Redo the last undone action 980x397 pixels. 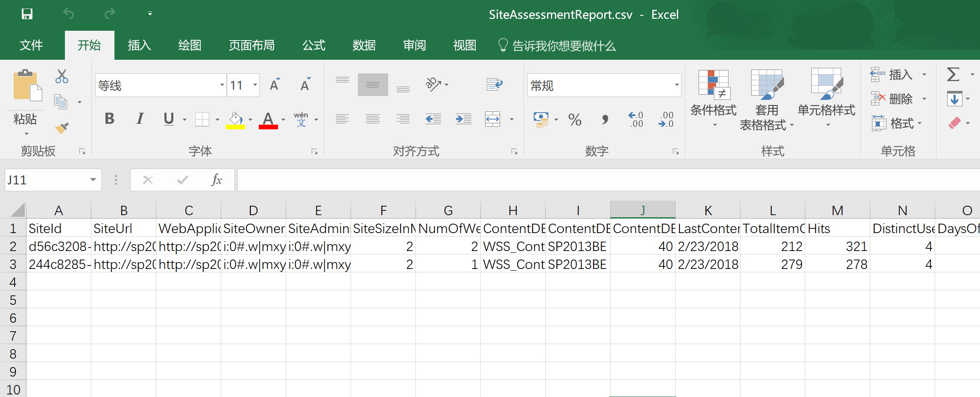[110, 14]
